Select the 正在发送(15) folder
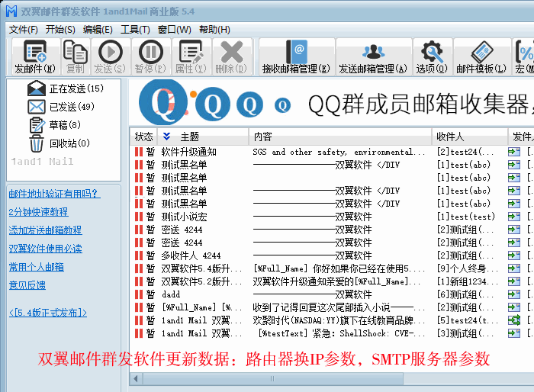 pos(65,88)
